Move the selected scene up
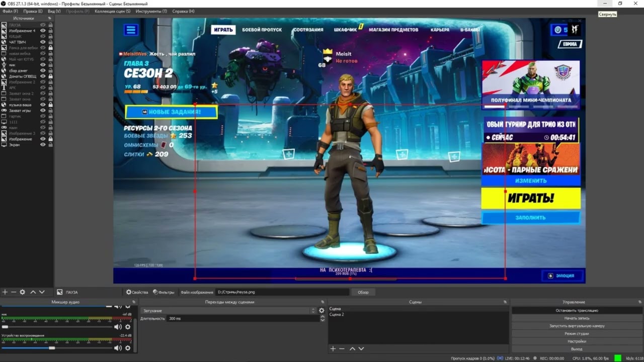This screenshot has width=644, height=362. pyautogui.click(x=352, y=348)
